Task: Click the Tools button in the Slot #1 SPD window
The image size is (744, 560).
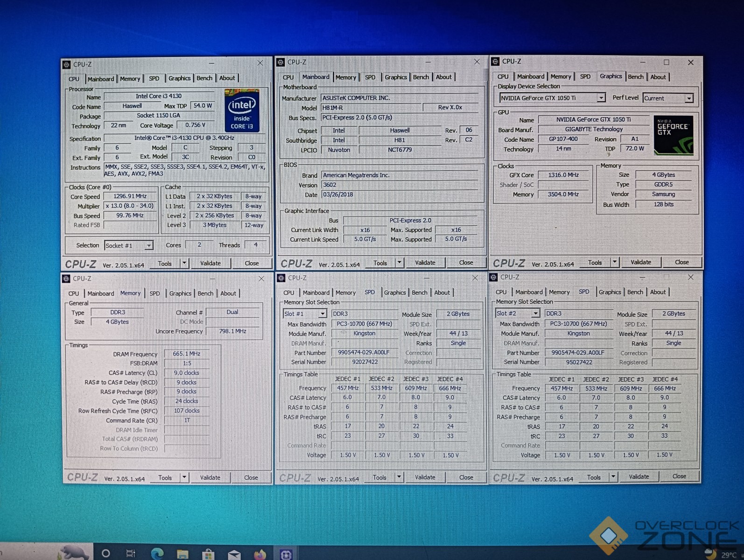Action: coord(379,477)
